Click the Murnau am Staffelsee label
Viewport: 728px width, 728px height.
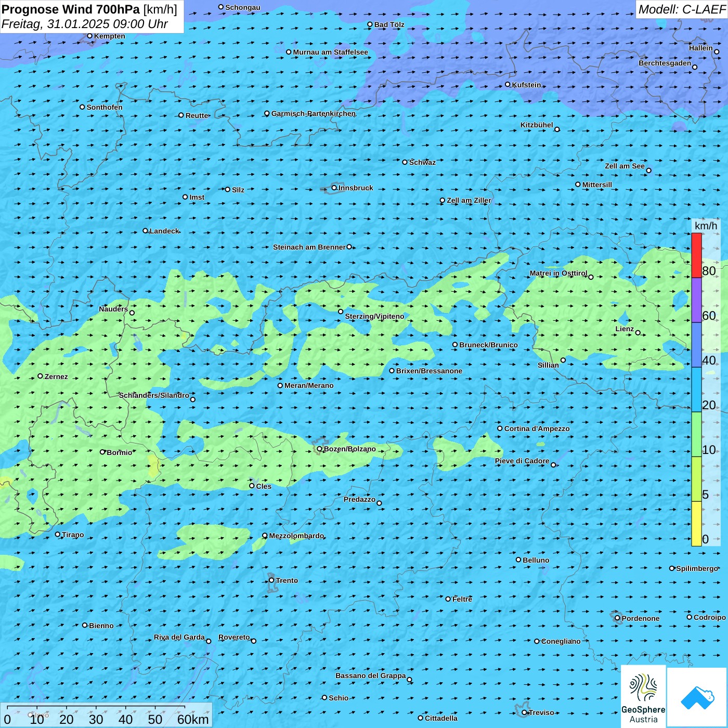[x=331, y=52]
